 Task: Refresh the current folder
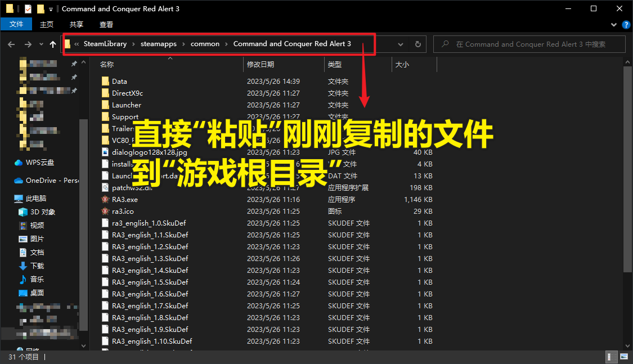[418, 44]
